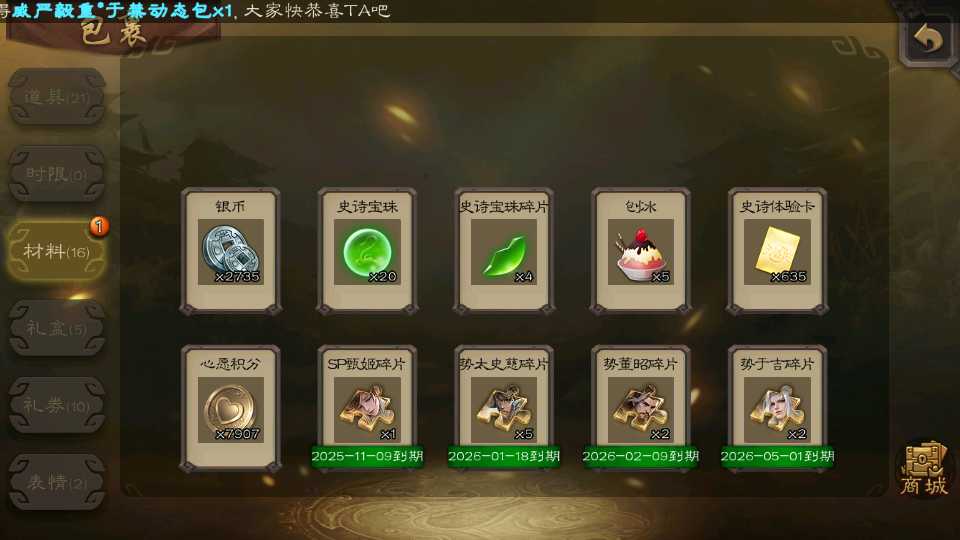Click the red notification badge on 材料
The width and height of the screenshot is (960, 540).
(x=99, y=226)
